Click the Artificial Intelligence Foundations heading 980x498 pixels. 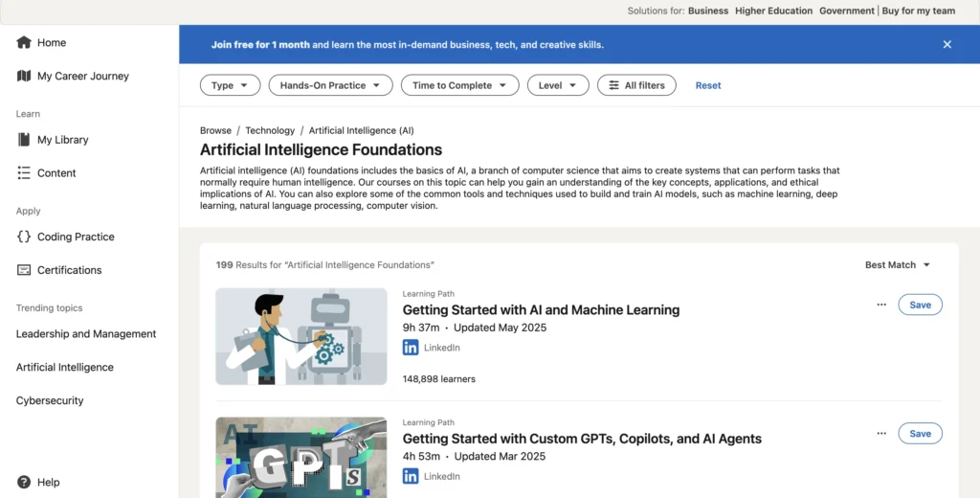[x=322, y=149]
